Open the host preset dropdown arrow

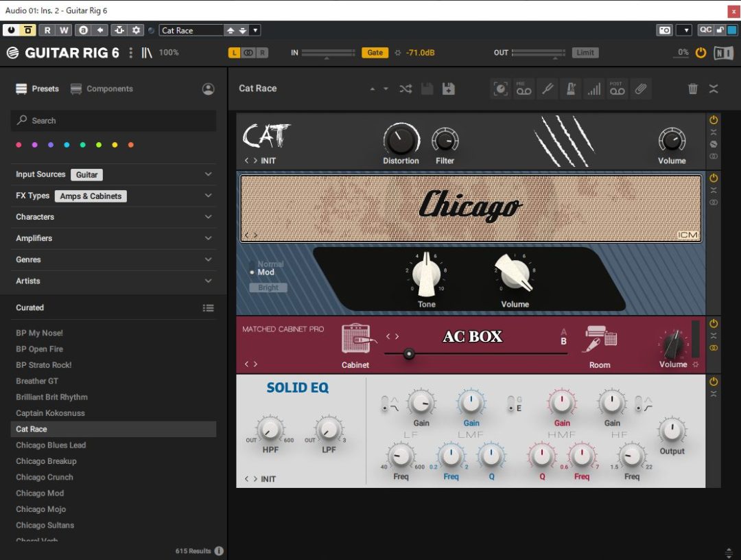(255, 30)
